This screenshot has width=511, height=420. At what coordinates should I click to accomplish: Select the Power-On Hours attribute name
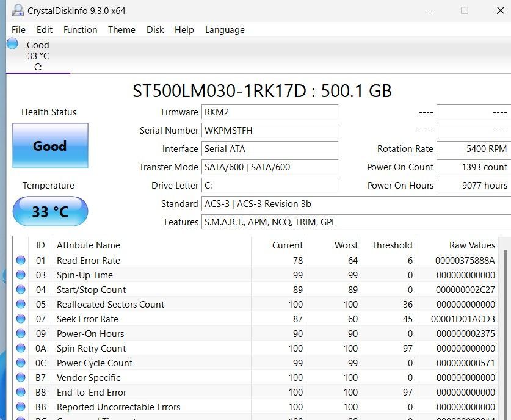point(90,334)
